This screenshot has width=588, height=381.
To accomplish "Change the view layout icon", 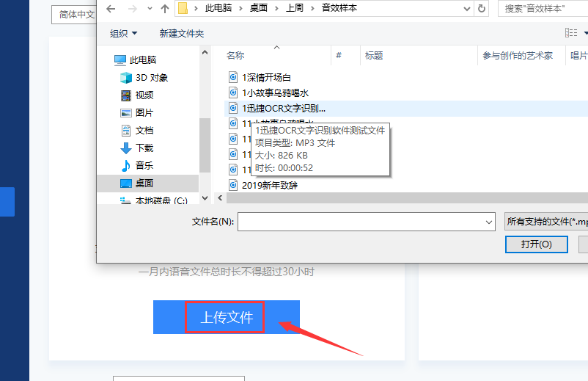I will pyautogui.click(x=571, y=32).
